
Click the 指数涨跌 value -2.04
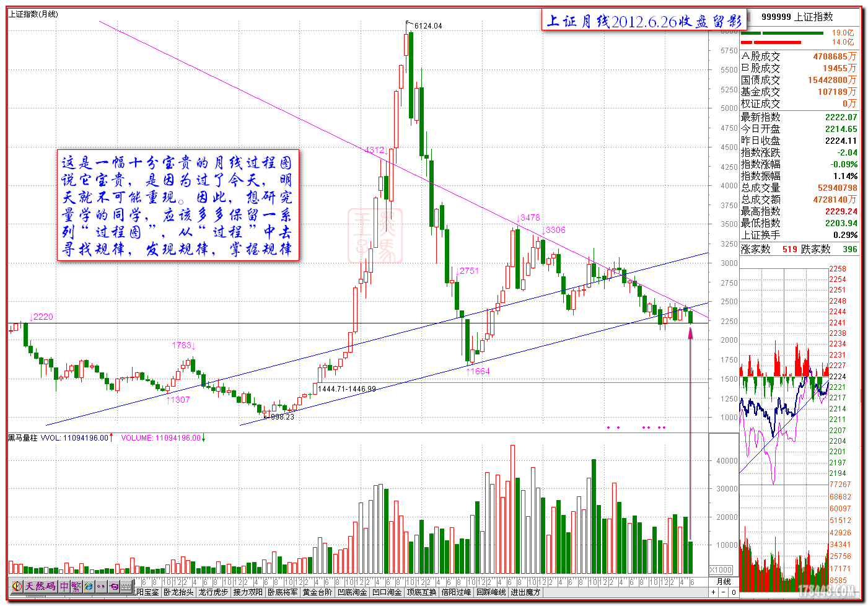click(848, 152)
